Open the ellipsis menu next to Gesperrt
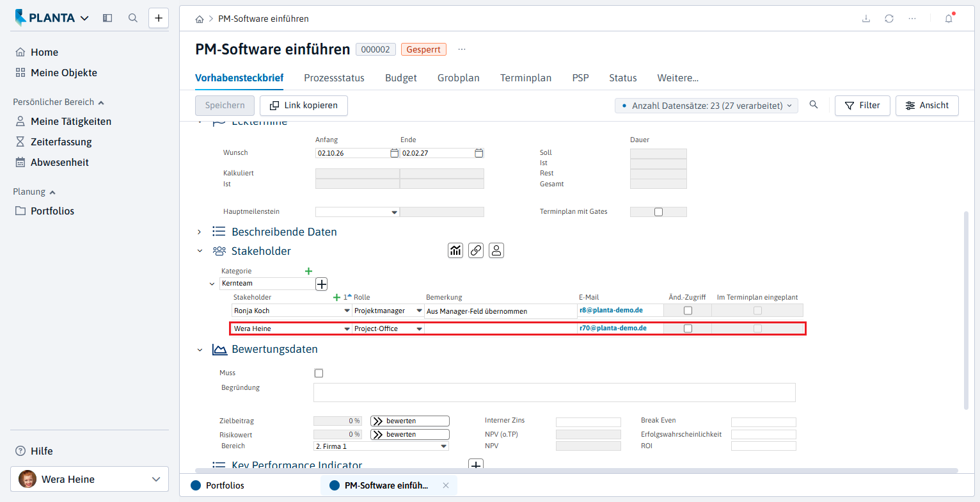The height and width of the screenshot is (502, 980). tap(462, 49)
